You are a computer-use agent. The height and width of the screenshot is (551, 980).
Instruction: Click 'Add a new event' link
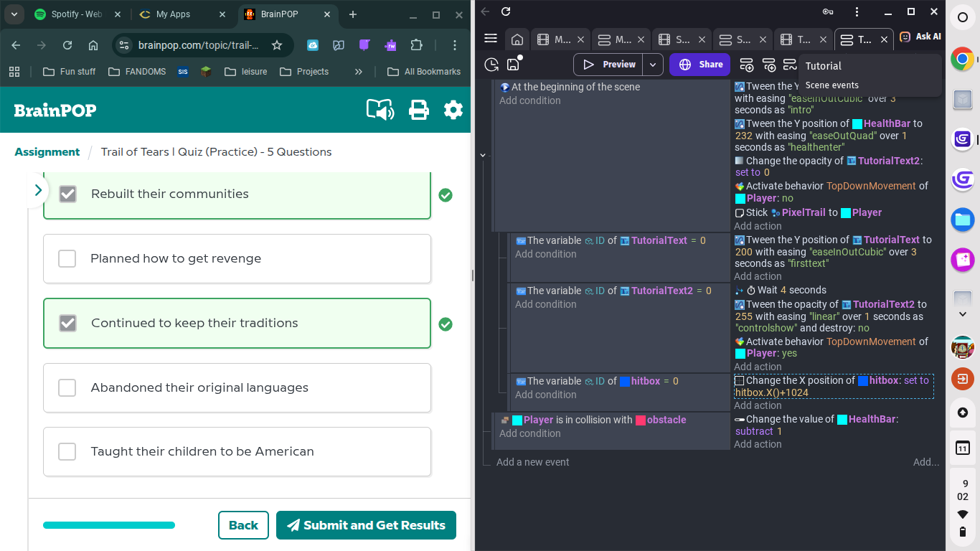[x=532, y=462]
